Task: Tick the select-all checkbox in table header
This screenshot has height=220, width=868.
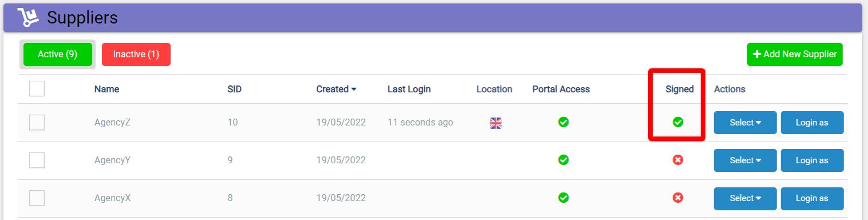Action: click(x=37, y=89)
